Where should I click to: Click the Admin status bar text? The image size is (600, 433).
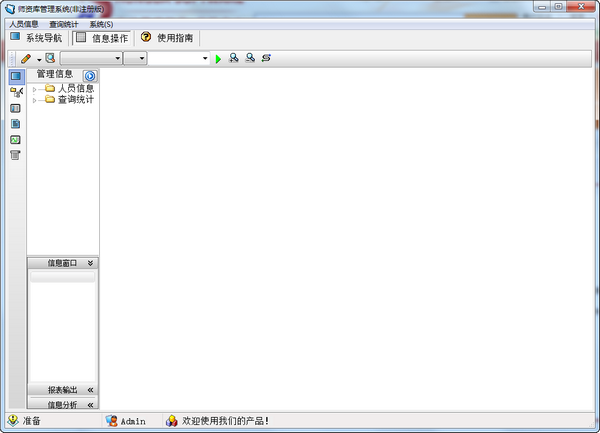pos(133,421)
